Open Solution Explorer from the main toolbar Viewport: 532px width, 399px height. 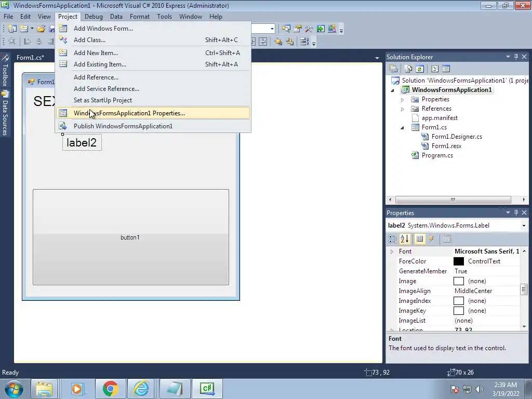286,29
